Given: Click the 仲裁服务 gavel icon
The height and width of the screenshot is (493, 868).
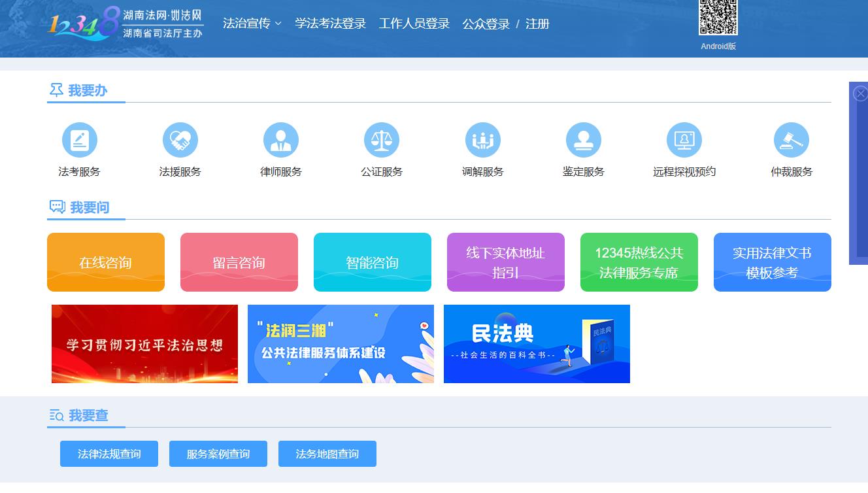Looking at the screenshot, I should coord(791,140).
